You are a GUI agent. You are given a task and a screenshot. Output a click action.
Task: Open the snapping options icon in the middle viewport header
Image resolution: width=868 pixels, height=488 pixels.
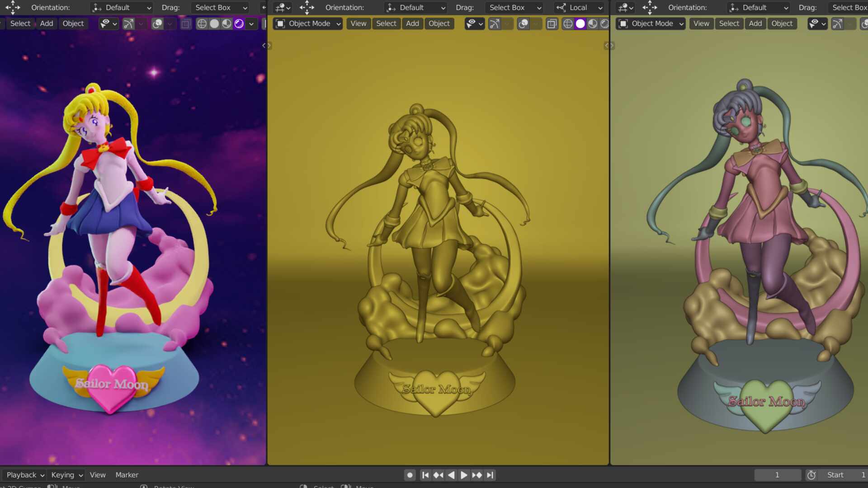(x=283, y=8)
